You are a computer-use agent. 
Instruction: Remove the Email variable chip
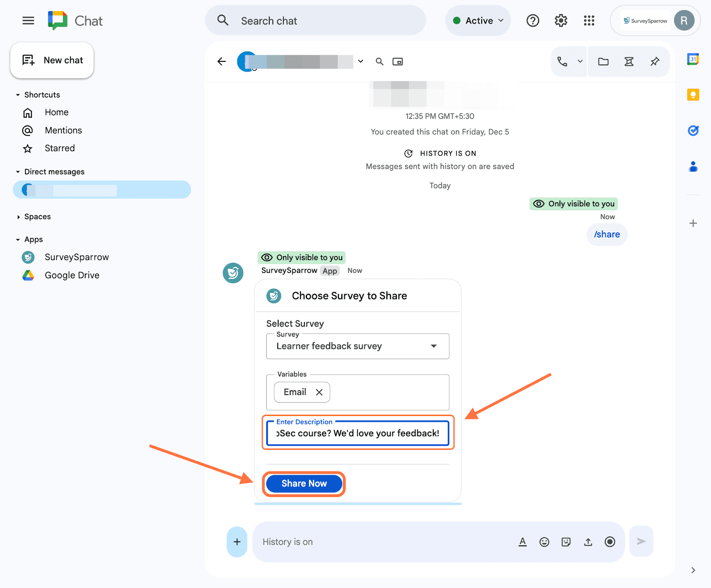pos(319,392)
